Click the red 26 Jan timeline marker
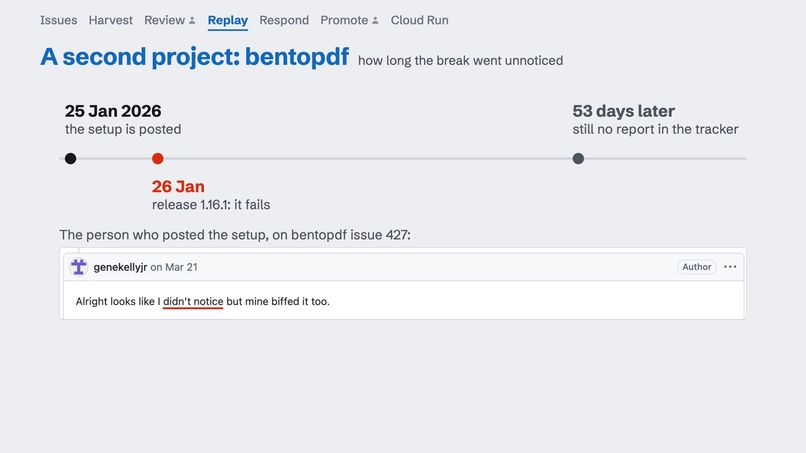The height and width of the screenshot is (453, 806). click(158, 158)
